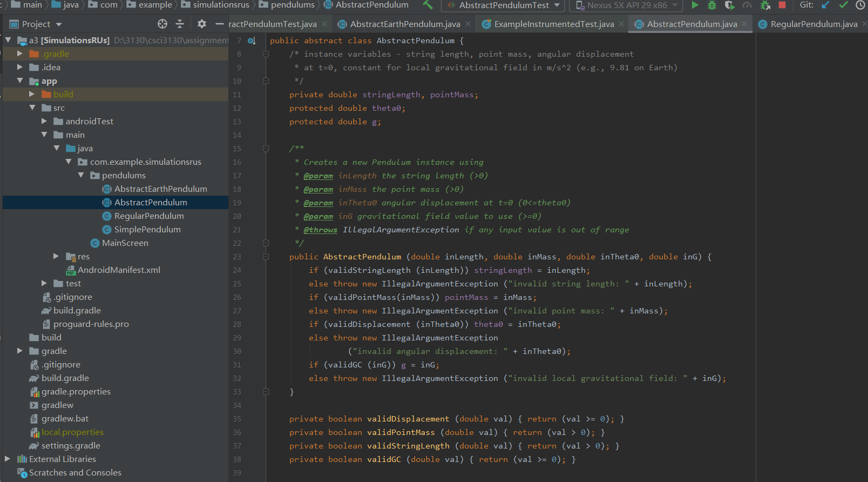This screenshot has width=868, height=482.
Task: Fold the constructor at line 23
Action: (266, 257)
